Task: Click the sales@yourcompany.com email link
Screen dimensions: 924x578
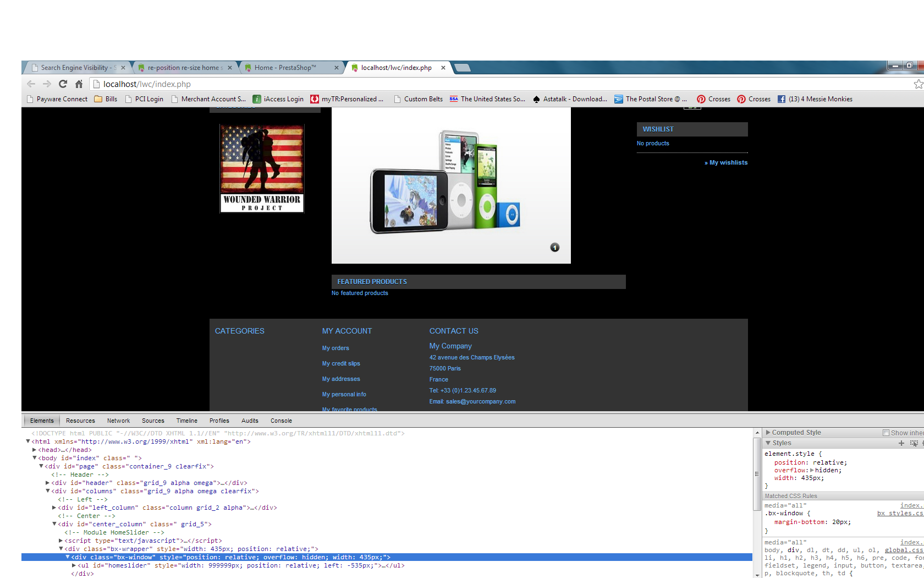Action: (x=481, y=401)
